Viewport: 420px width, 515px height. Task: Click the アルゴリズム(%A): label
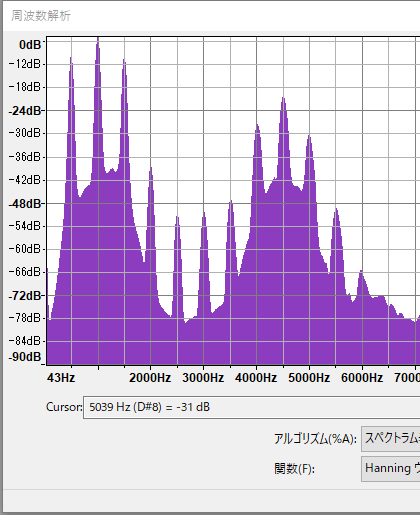coord(315,439)
